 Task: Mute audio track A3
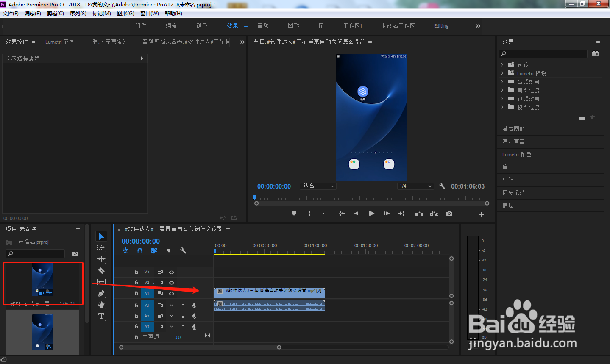(171, 327)
